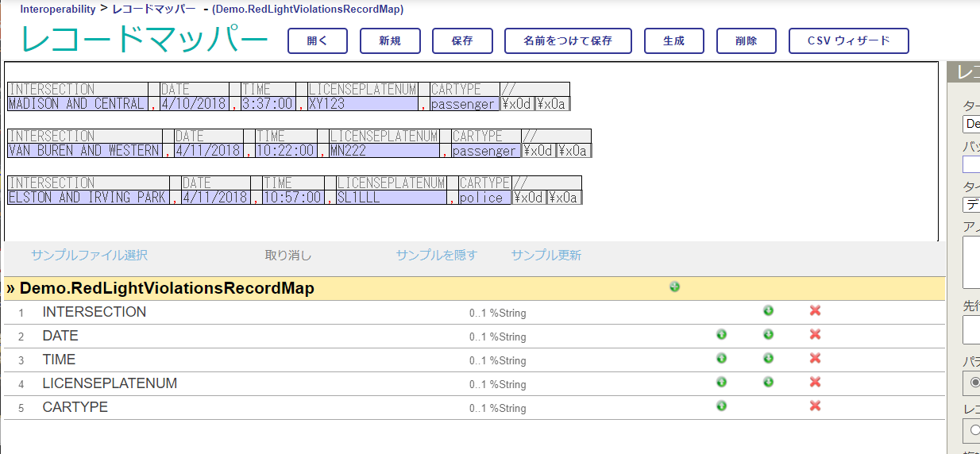Image resolution: width=980 pixels, height=454 pixels.
Task: Delete the INTERSECTION field
Action: (x=815, y=311)
